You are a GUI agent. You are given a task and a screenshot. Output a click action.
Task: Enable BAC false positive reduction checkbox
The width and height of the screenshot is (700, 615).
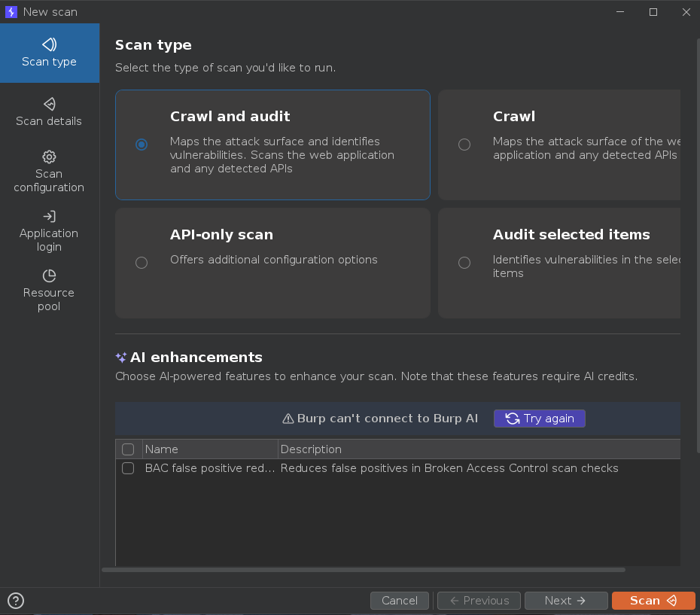[x=128, y=468]
